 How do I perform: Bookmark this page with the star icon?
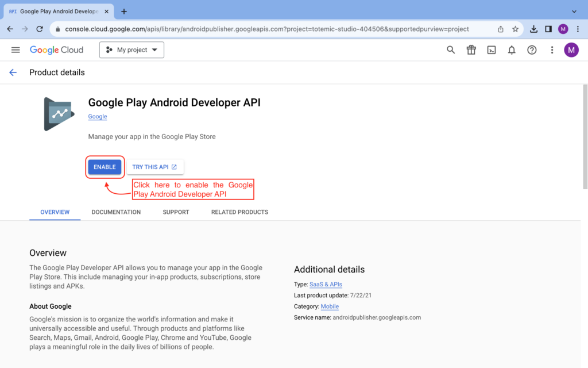[515, 29]
